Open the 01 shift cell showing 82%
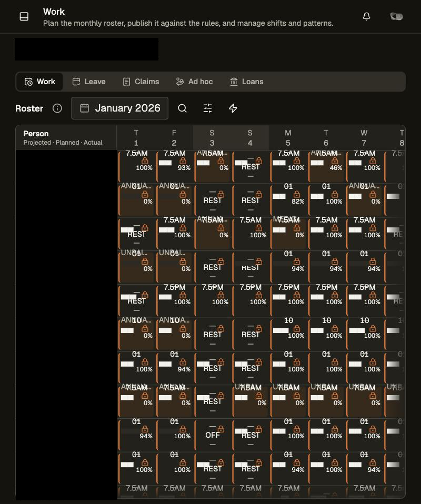Screen dimensions: 421x504 (x=288, y=200)
